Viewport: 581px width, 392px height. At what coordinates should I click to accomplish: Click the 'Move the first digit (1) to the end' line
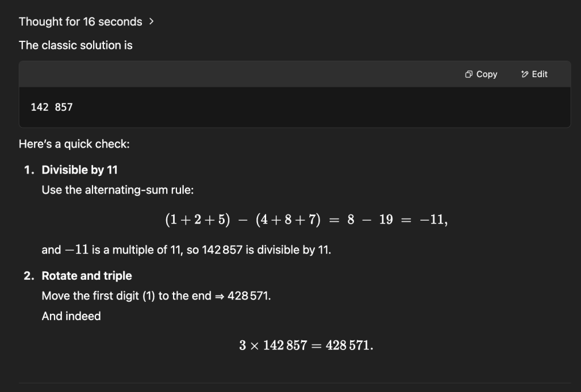[156, 296]
